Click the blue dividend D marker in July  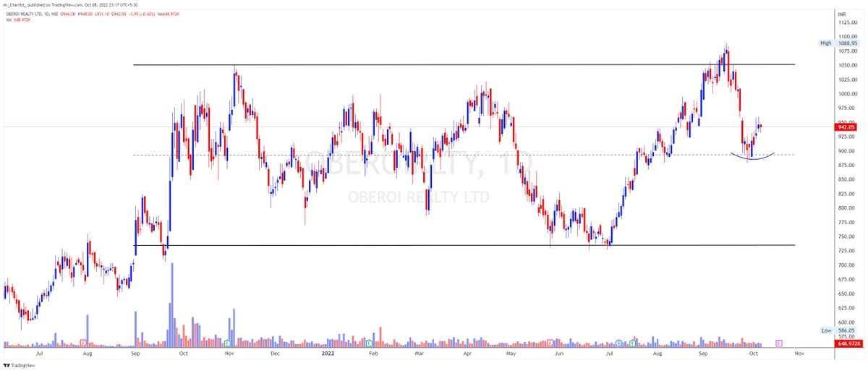pyautogui.click(x=620, y=342)
